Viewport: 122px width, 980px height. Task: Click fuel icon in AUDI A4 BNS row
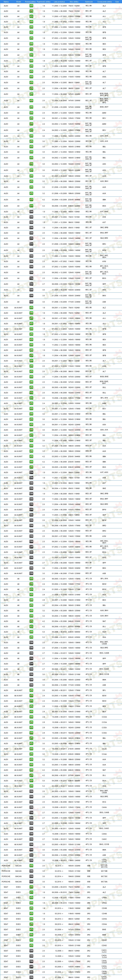31,206
